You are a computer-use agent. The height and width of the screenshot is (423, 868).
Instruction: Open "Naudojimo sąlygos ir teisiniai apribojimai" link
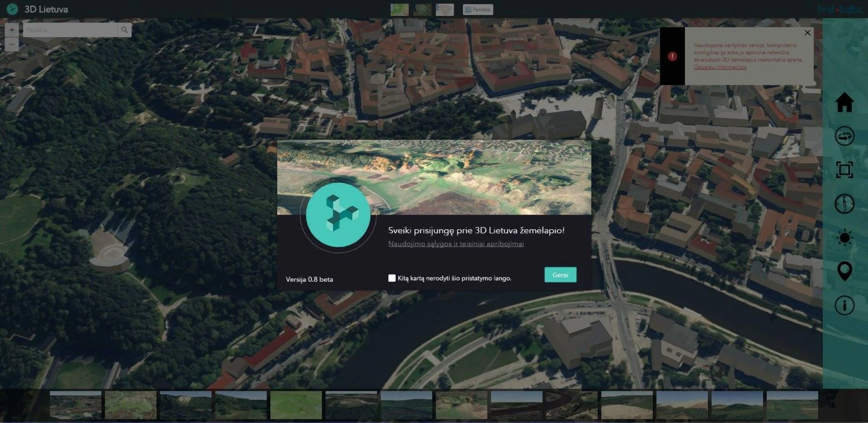pos(456,244)
